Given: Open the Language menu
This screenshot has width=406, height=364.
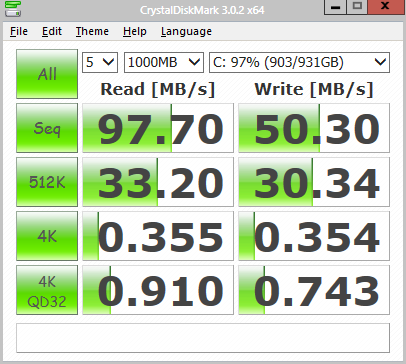Looking at the screenshot, I should (186, 31).
